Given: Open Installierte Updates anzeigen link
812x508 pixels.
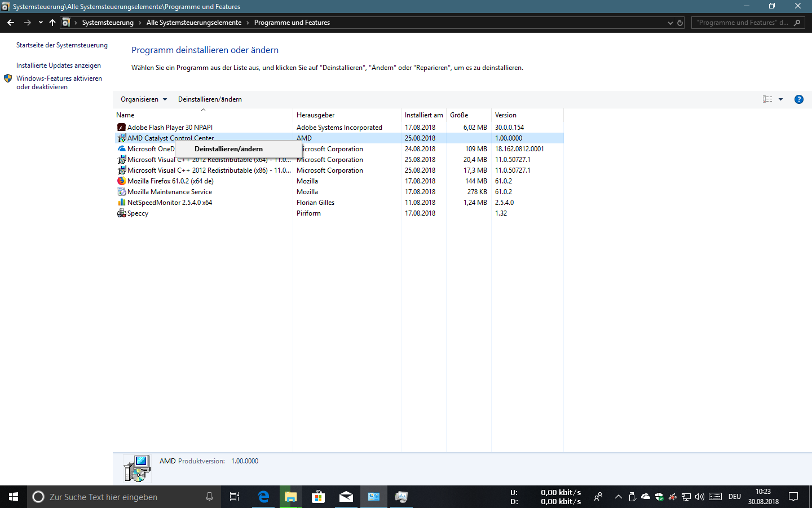Looking at the screenshot, I should (59, 65).
